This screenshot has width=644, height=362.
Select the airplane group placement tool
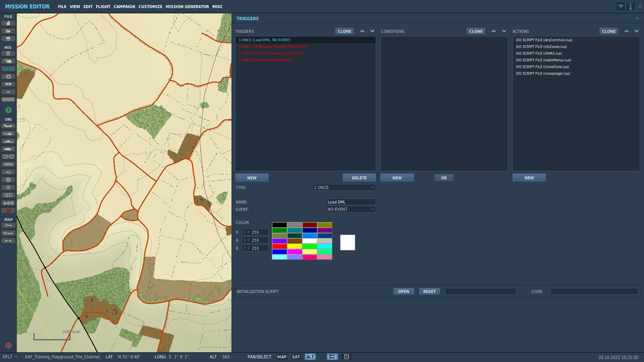(x=8, y=126)
